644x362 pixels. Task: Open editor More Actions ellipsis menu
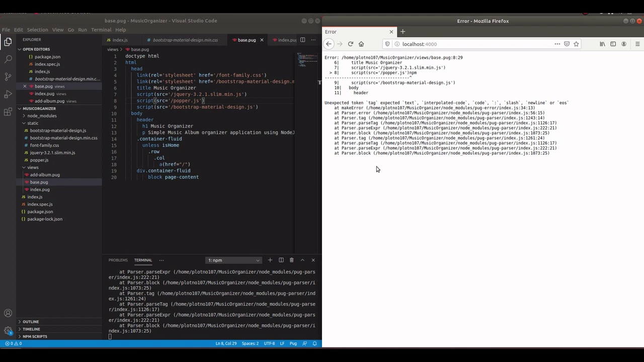coord(313,40)
